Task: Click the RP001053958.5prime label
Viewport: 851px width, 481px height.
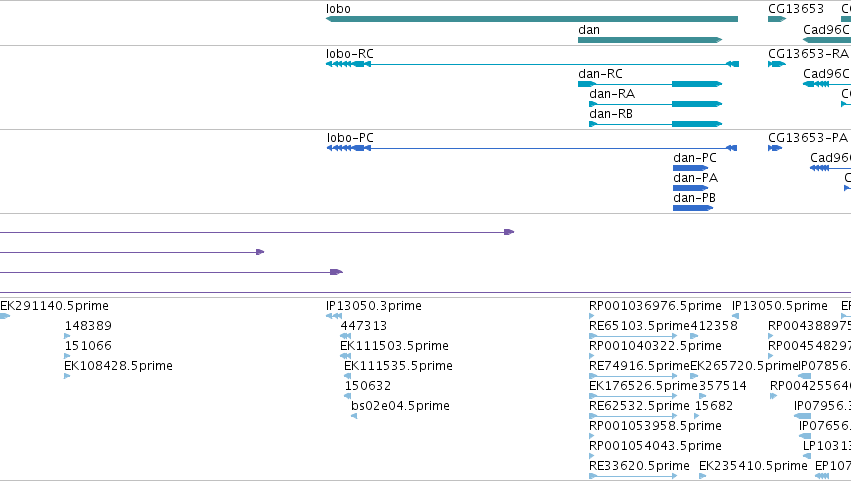Action: click(655, 426)
